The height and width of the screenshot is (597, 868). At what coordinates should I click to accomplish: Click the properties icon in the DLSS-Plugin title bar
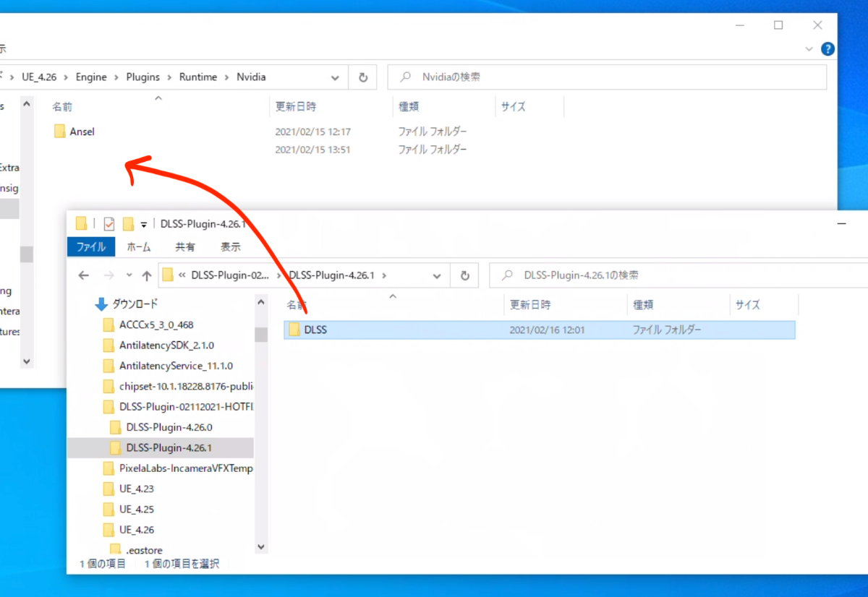point(109,223)
